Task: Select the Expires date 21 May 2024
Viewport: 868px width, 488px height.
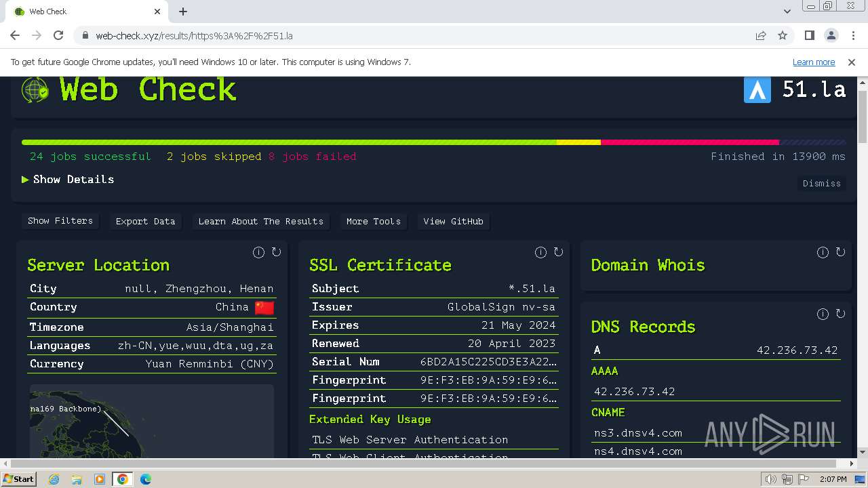Action: (x=519, y=325)
